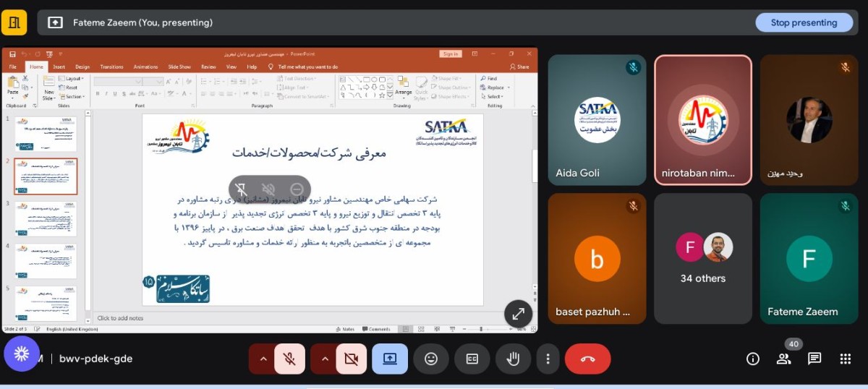Image resolution: width=868 pixels, height=389 pixels.
Task: Open the 34 others participants tile
Action: pos(702,258)
